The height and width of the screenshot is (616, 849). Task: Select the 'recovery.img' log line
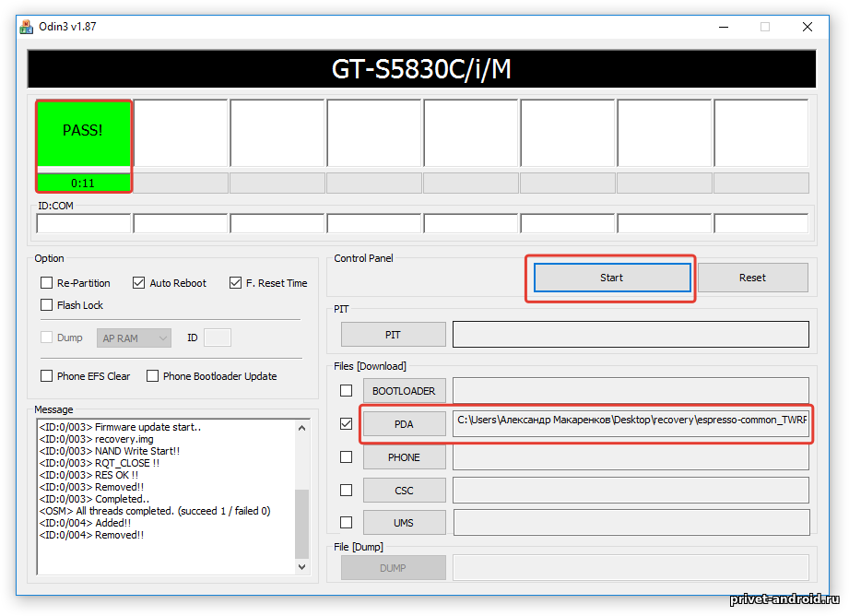tap(97, 439)
